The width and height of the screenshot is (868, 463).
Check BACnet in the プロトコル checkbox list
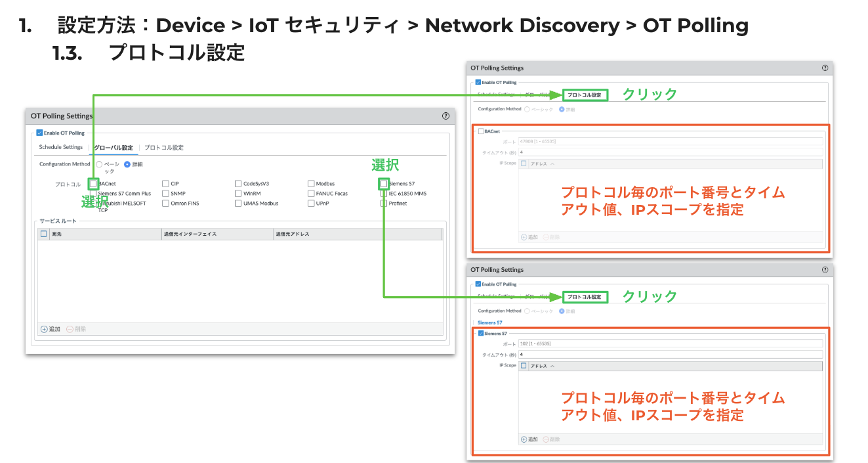(93, 184)
